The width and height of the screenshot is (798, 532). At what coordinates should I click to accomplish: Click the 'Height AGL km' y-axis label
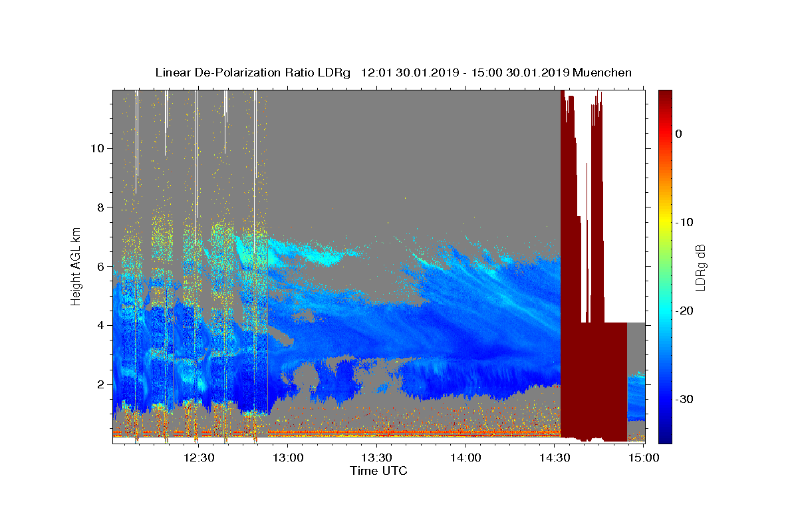point(76,266)
